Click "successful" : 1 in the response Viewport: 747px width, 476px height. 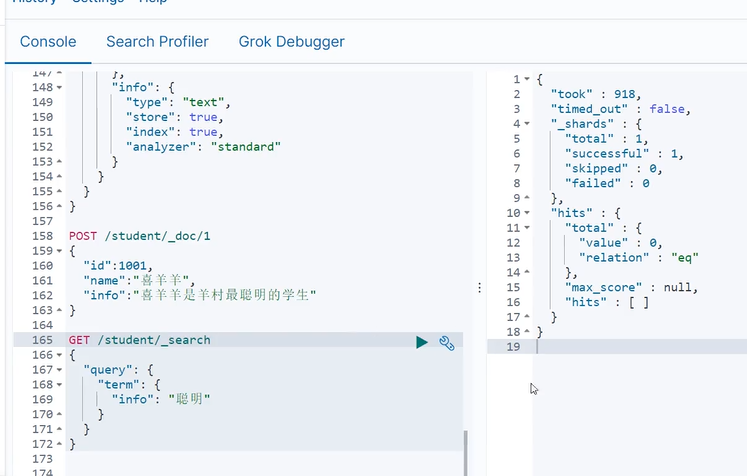624,154
